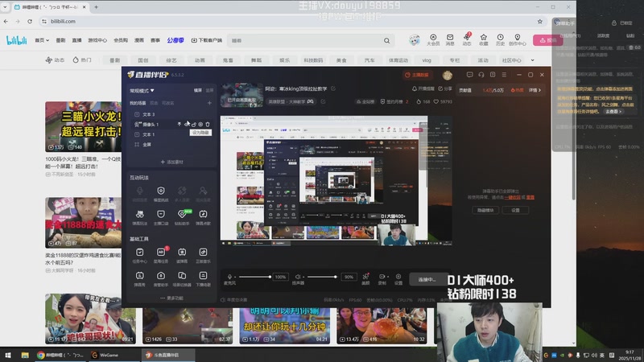The width and height of the screenshot is (644, 362).
Task: Toggle lock on 摄像头 1 source
Action: pyautogui.click(x=194, y=124)
